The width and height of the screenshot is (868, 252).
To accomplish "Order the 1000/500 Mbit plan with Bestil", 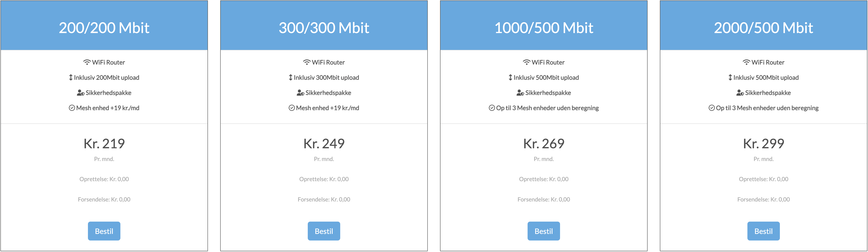I will (x=544, y=231).
